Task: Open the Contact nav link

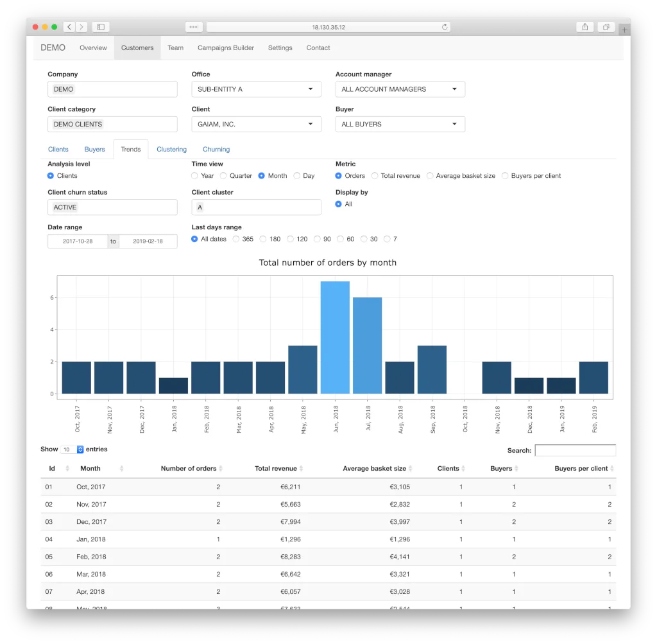Action: 318,48
